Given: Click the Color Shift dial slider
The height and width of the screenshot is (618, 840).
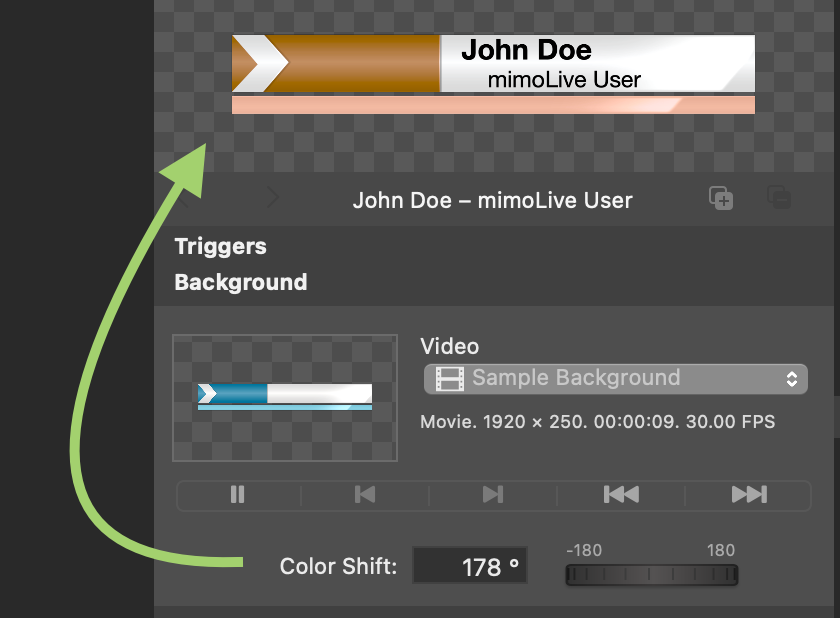Looking at the screenshot, I should [x=652, y=575].
